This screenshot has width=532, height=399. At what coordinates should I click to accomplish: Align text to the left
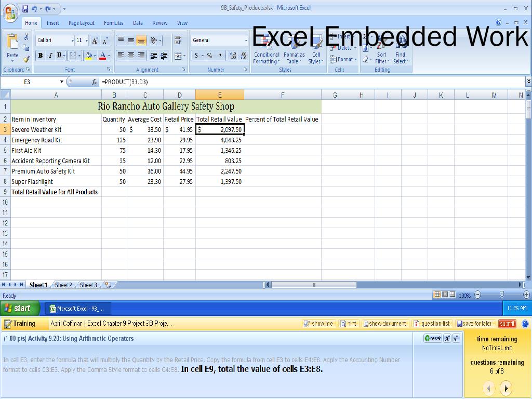121,55
